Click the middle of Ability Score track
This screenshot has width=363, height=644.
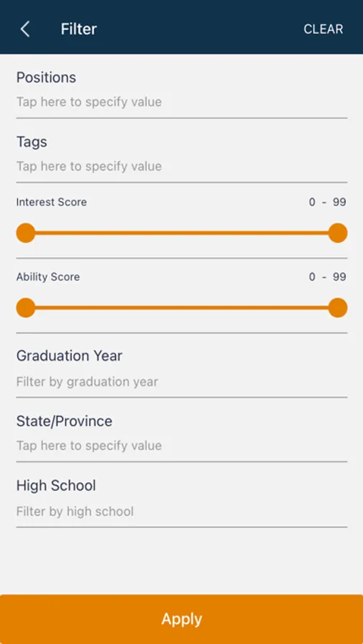(182, 308)
